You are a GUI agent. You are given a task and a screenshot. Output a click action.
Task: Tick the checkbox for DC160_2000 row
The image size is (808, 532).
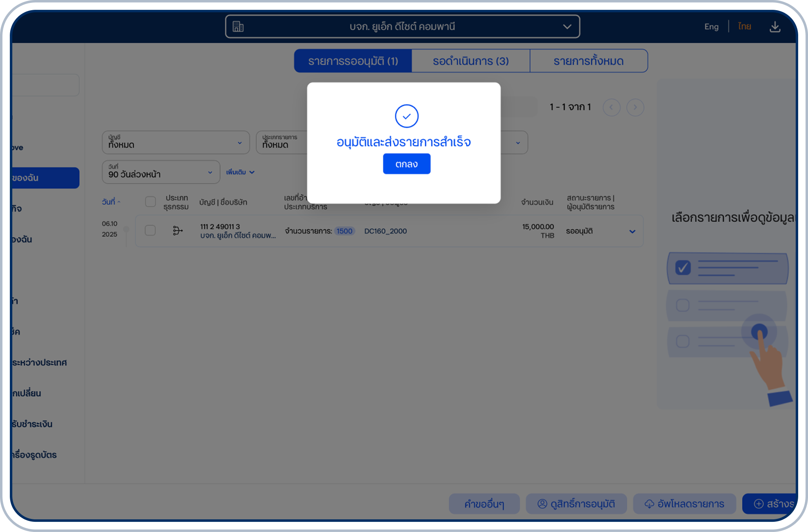coord(150,231)
